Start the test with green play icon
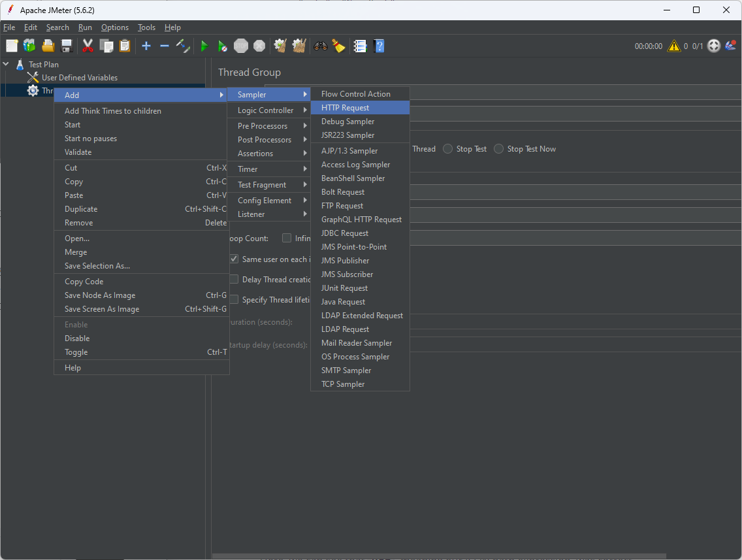Screen dimensions: 742x560 (x=204, y=46)
